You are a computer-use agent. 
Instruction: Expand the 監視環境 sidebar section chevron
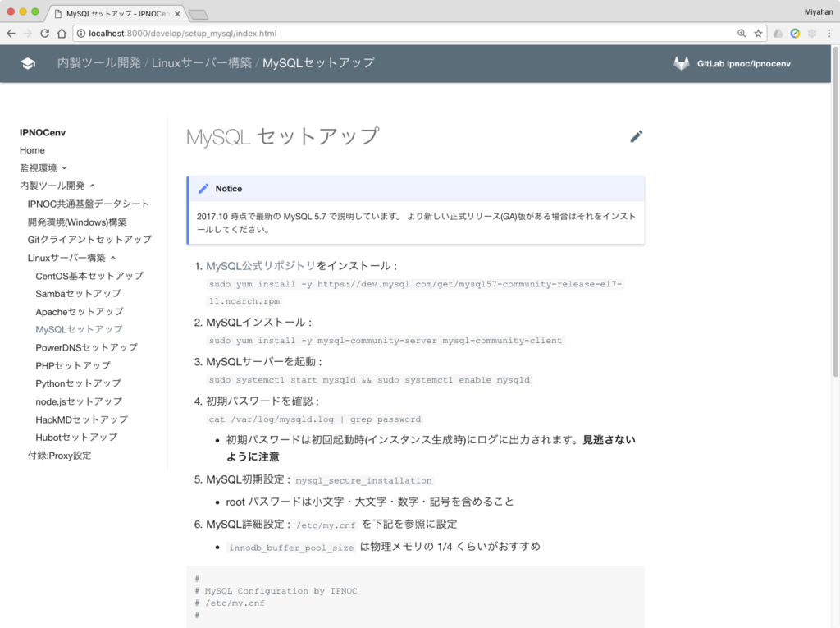coord(64,167)
